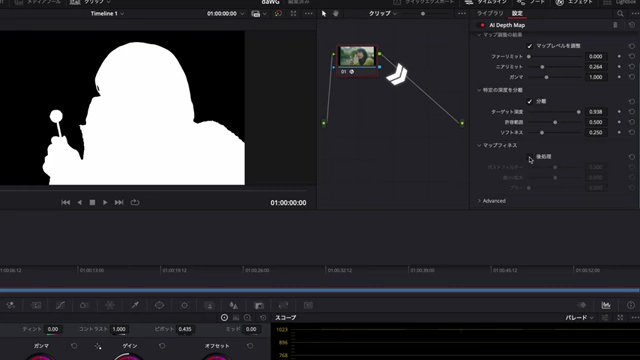Image resolution: width=640 pixels, height=360 pixels.
Task: Play the clip in reverse
Action: tap(80, 202)
